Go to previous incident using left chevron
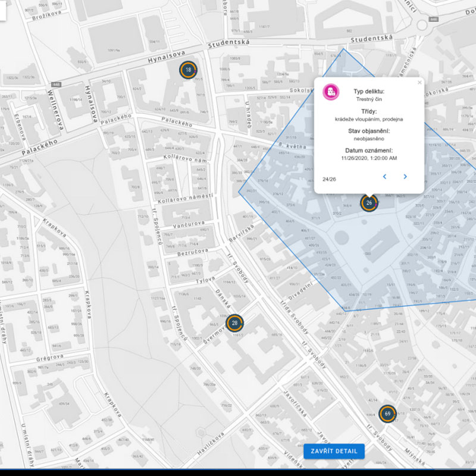The width and height of the screenshot is (476, 476). click(x=385, y=177)
